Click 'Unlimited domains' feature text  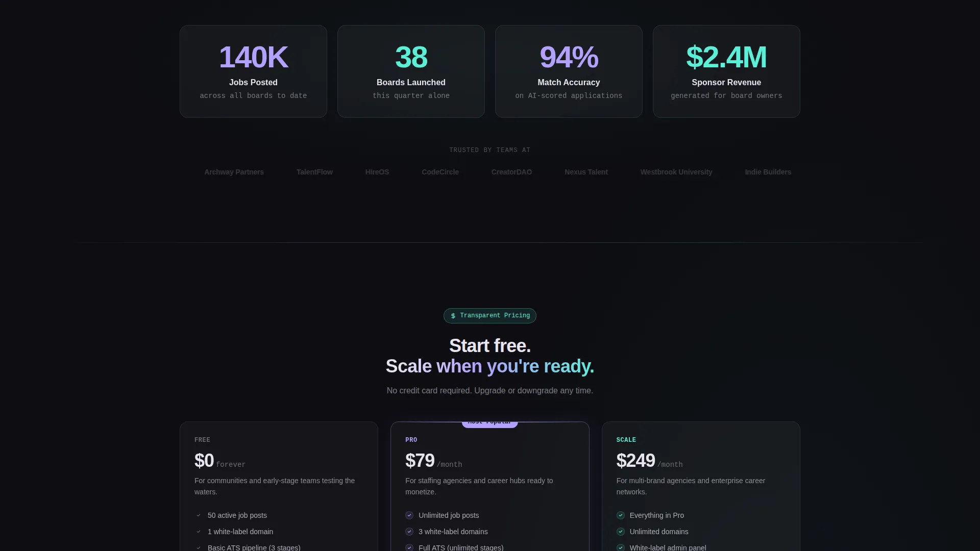tap(659, 532)
